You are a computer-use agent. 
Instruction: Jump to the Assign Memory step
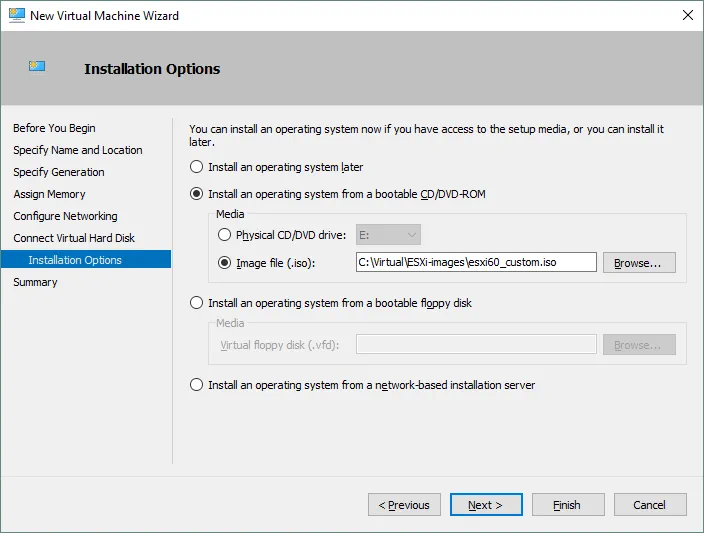49,194
